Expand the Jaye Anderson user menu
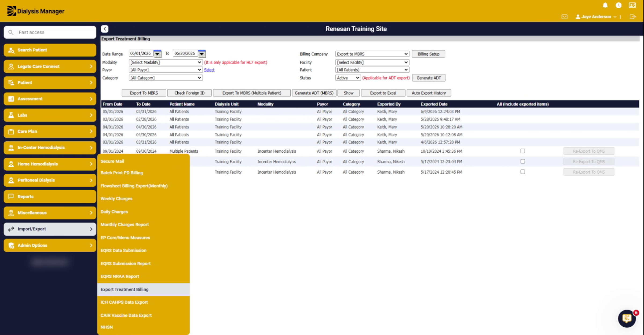 pyautogui.click(x=596, y=17)
